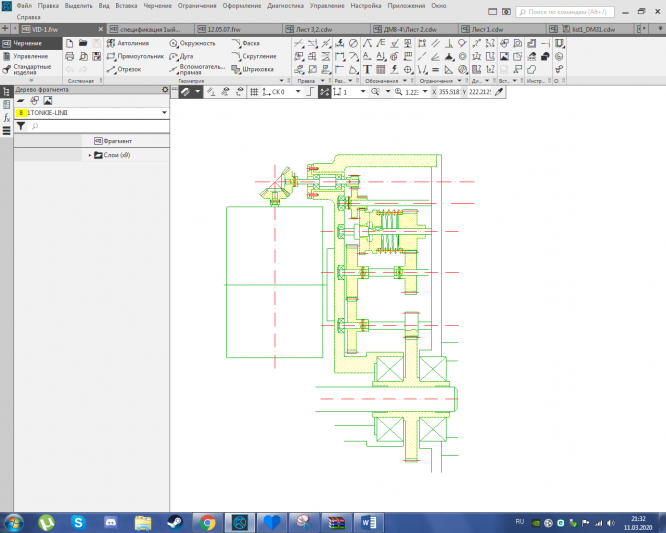
Task: Toggle the Черчение toolset button
Action: [28, 44]
